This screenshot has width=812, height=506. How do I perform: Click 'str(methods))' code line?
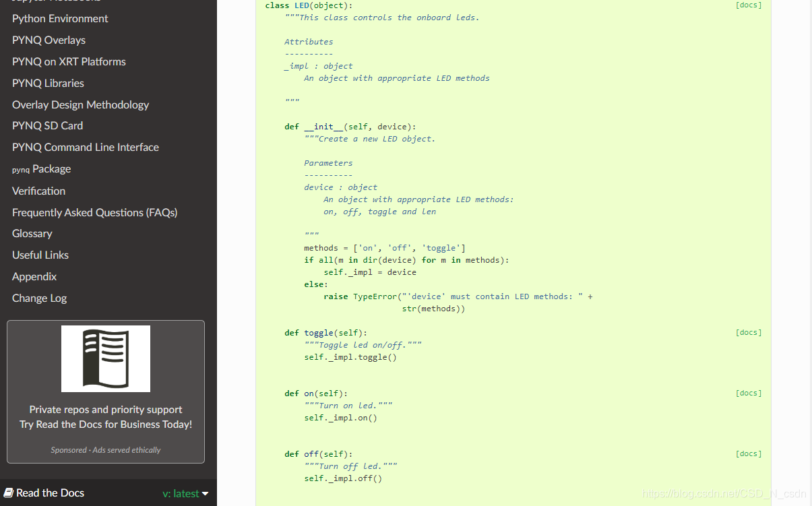pyautogui.click(x=434, y=309)
